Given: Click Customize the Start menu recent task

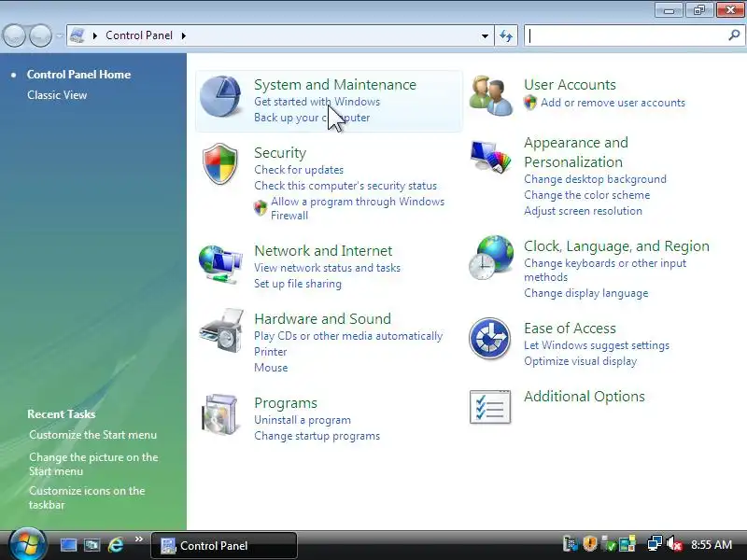Looking at the screenshot, I should (92, 435).
